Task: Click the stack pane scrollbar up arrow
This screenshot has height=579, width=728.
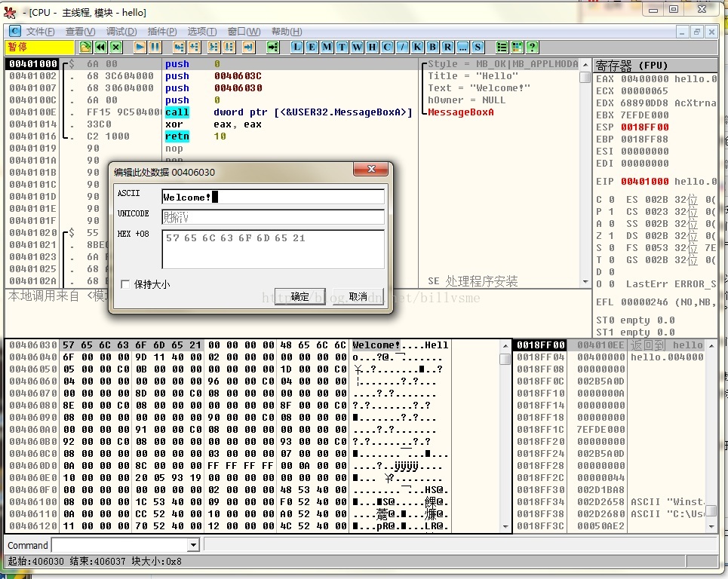Action: (711, 345)
